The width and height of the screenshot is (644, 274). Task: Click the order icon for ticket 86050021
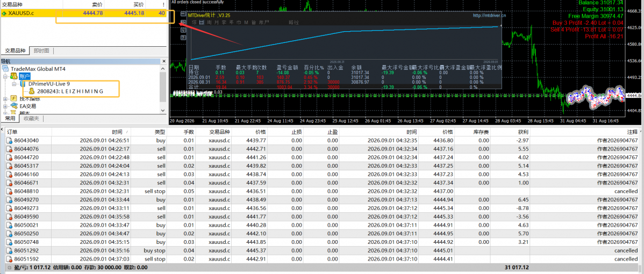9,225
